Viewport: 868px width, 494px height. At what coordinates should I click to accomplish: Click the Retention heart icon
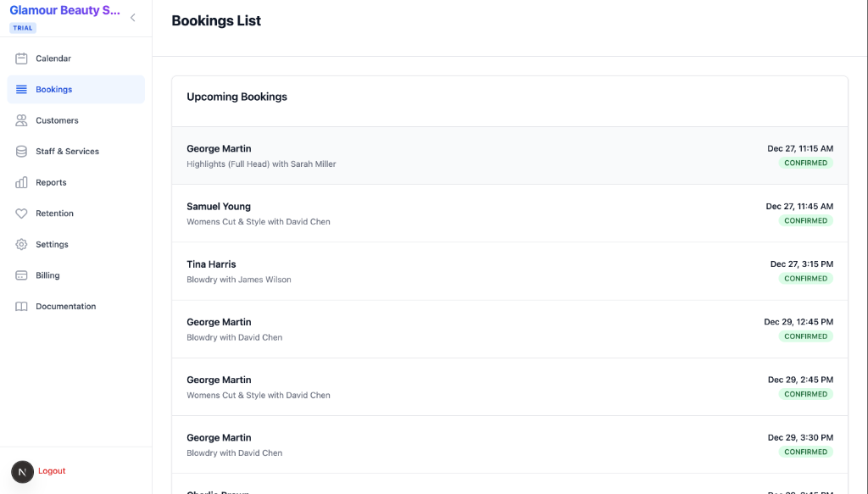[x=22, y=214]
